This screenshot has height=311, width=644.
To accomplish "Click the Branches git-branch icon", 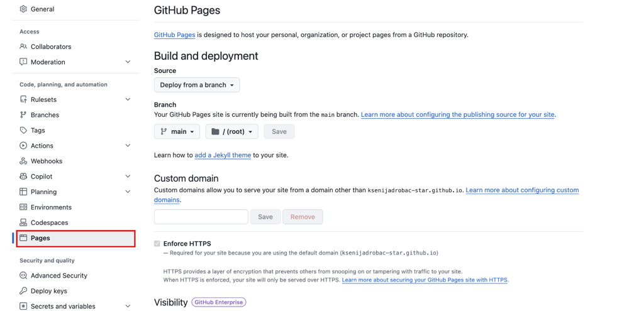I will (23, 115).
